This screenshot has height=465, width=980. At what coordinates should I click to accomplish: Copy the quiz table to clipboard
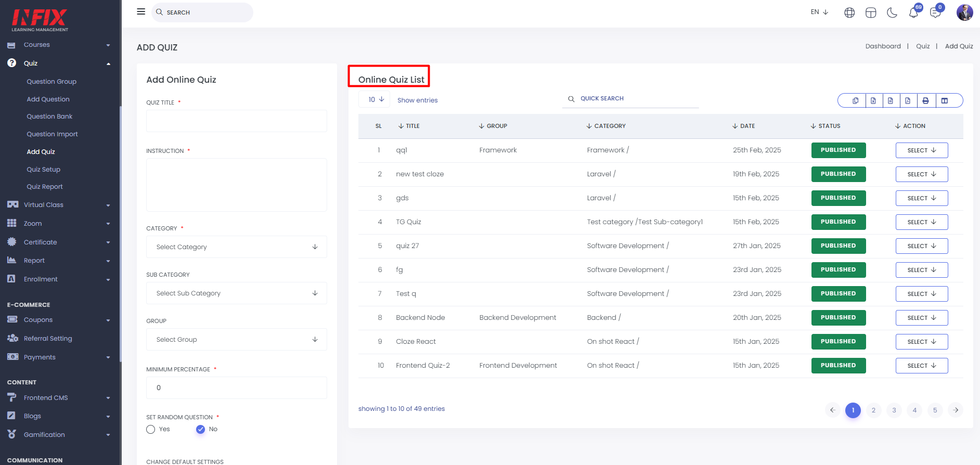point(855,101)
